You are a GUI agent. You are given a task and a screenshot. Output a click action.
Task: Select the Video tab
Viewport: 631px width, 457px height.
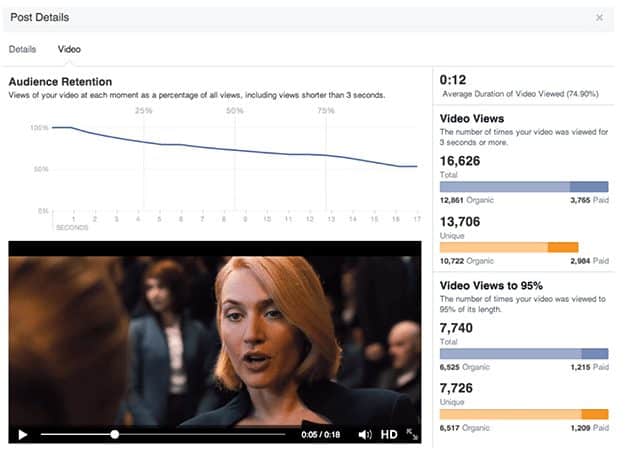[x=69, y=49]
